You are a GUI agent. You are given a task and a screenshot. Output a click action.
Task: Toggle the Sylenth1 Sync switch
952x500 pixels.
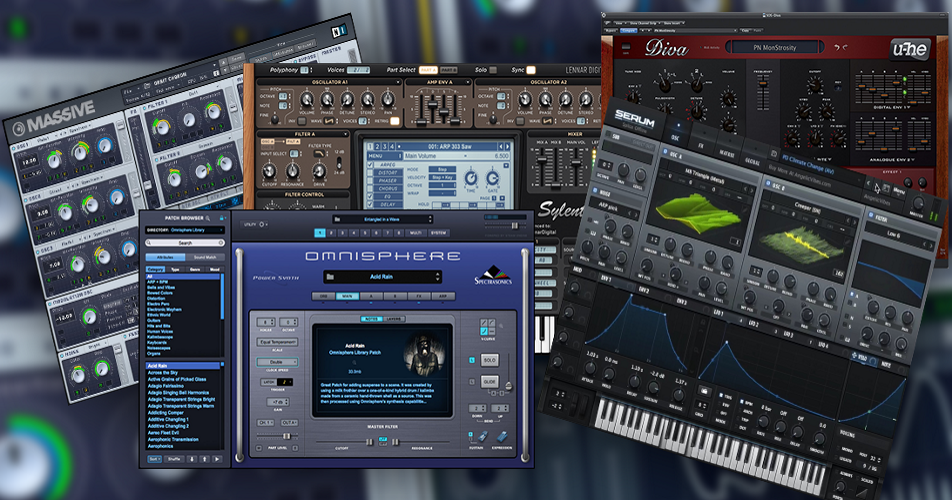pyautogui.click(x=531, y=70)
